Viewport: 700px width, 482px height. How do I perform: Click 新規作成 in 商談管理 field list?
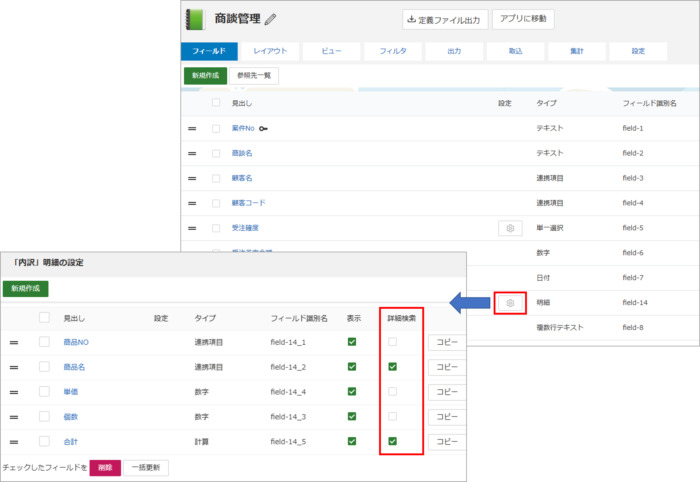tap(205, 75)
